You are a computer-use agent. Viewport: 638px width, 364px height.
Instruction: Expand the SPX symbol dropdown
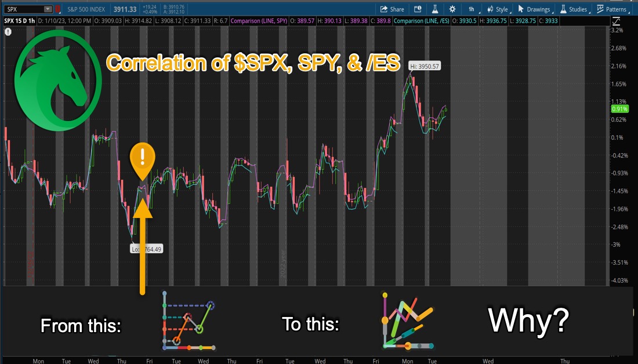[48, 9]
